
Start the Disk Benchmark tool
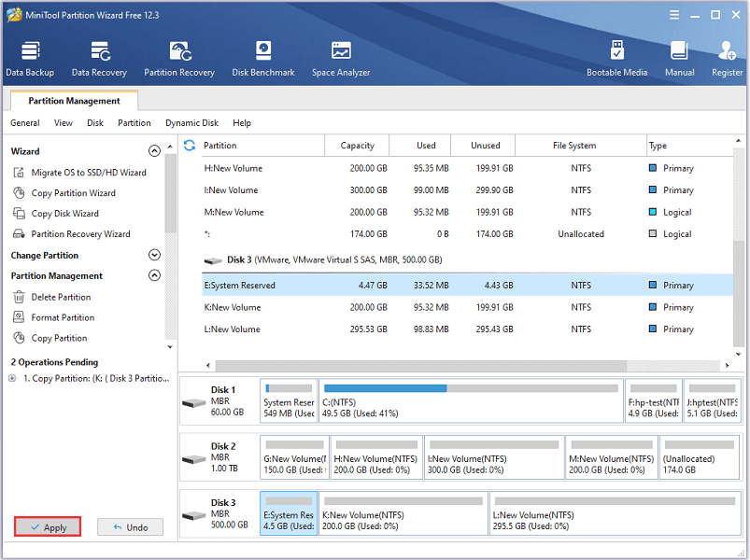point(263,59)
